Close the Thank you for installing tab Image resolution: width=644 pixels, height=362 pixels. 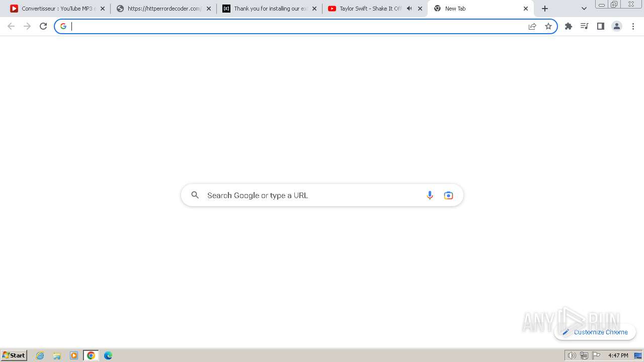coord(314,9)
